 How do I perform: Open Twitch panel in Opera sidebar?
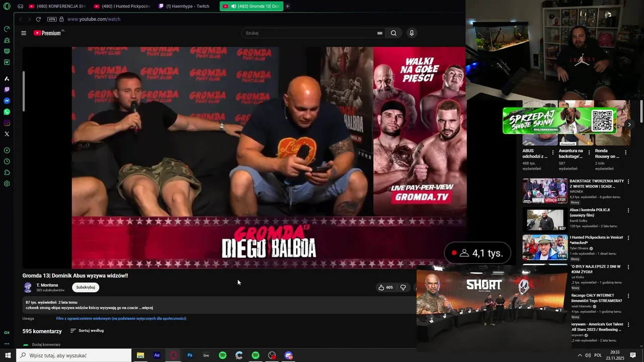click(x=7, y=89)
